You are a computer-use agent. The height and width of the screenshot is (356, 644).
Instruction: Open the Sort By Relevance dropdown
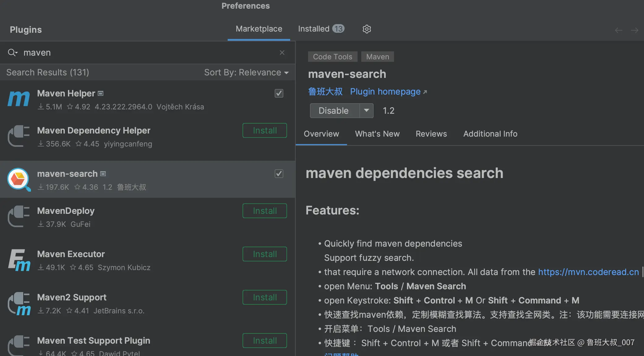[246, 72]
